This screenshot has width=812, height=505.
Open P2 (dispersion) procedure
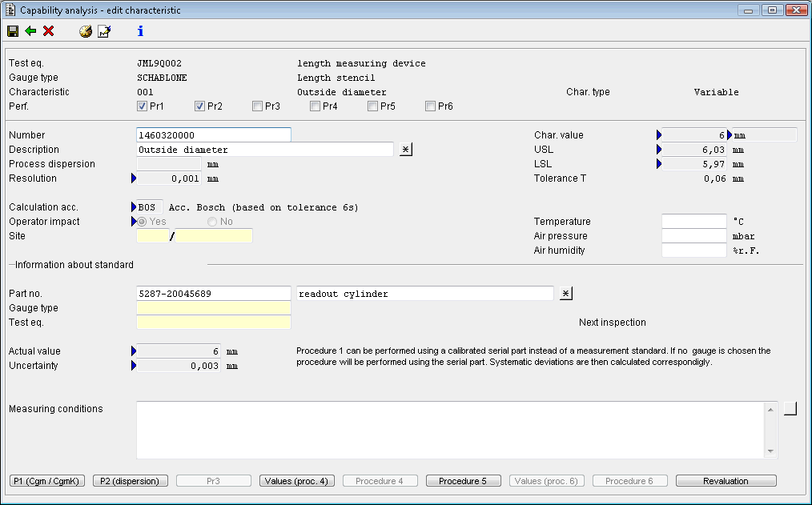130,481
